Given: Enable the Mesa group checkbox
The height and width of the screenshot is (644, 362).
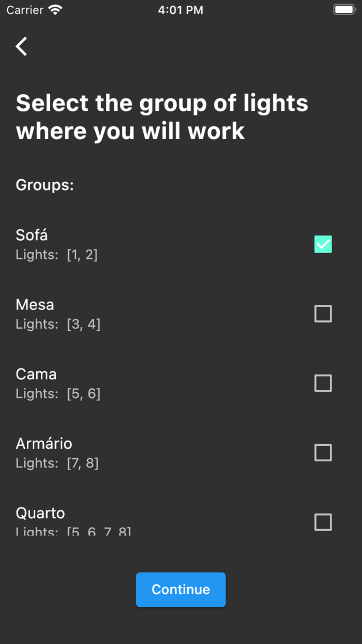Looking at the screenshot, I should coord(323,313).
